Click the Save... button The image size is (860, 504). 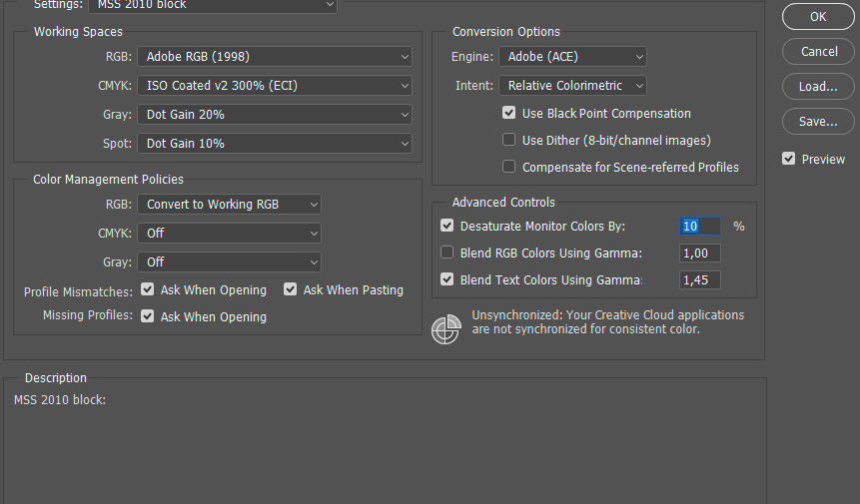pos(818,122)
